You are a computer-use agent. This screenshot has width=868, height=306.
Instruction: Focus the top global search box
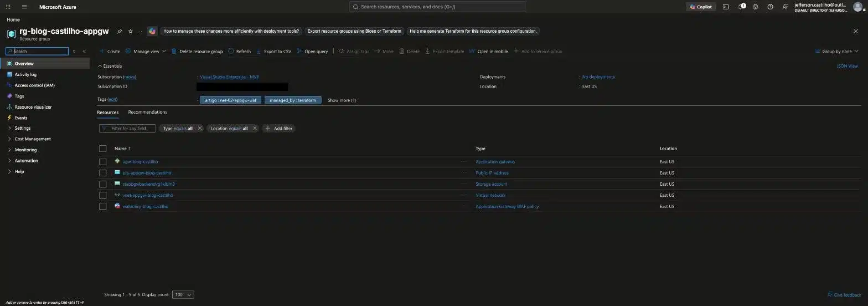coord(437,7)
